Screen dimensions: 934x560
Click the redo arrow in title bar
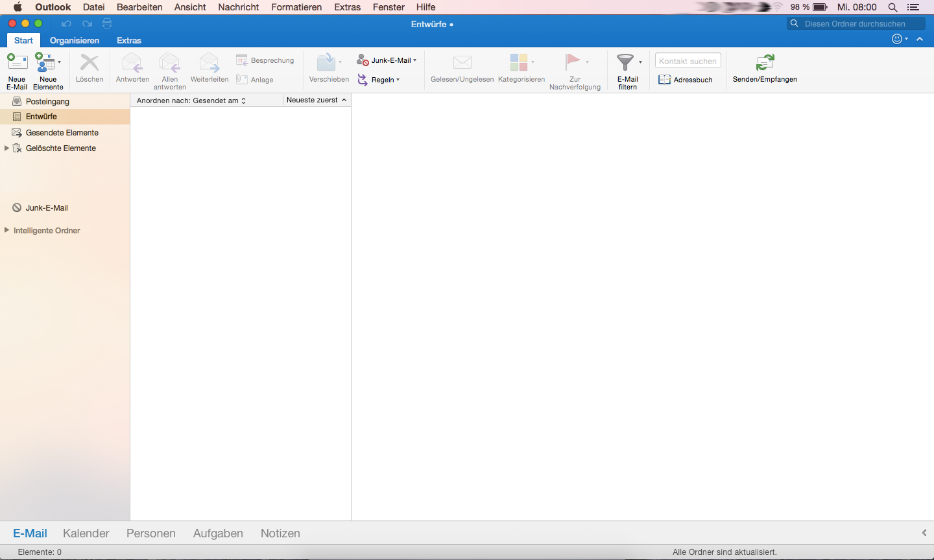(x=87, y=23)
